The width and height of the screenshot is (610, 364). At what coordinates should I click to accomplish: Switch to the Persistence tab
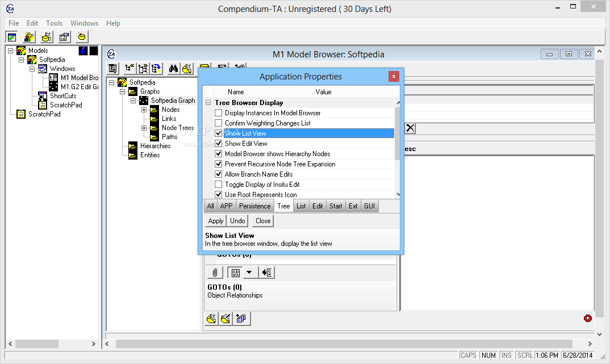tap(255, 206)
